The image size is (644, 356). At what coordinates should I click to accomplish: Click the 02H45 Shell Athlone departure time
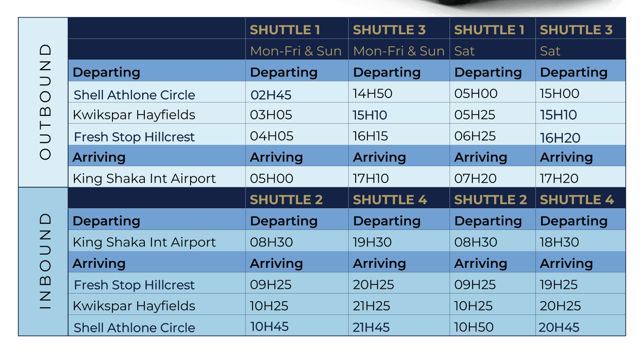271,95
